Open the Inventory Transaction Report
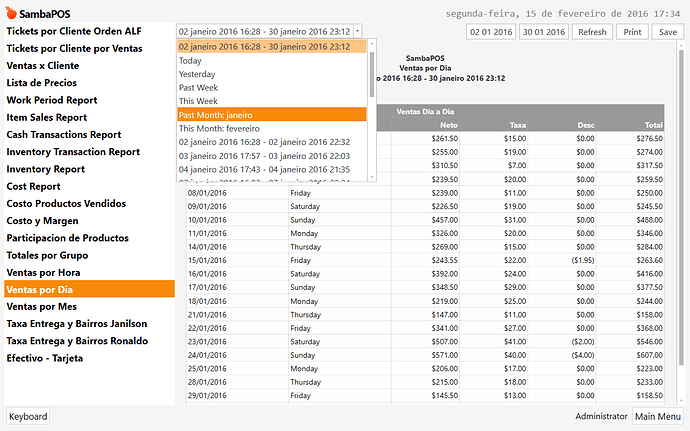The image size is (690, 431). point(89,152)
